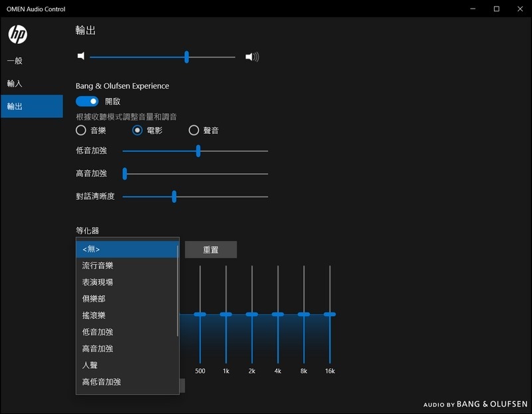Image resolution: width=532 pixels, height=414 pixels.
Task: Click the Bang & Olufsen Experience label
Action: [x=122, y=86]
